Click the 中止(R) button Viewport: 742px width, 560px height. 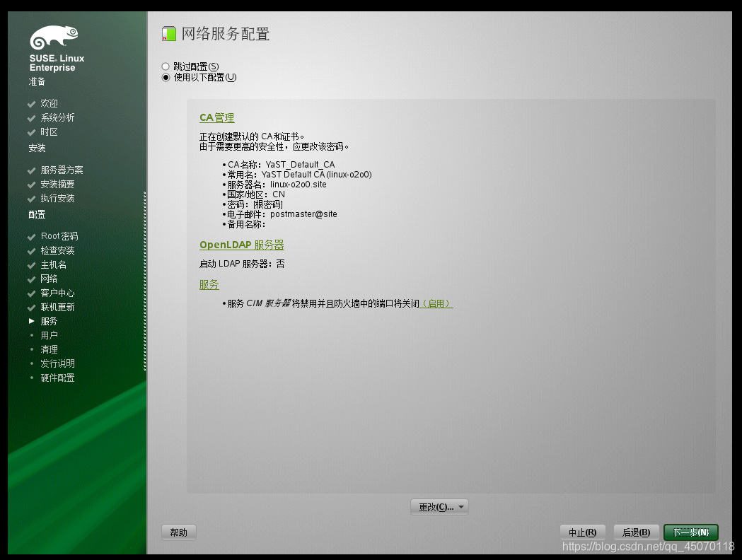[x=583, y=532]
